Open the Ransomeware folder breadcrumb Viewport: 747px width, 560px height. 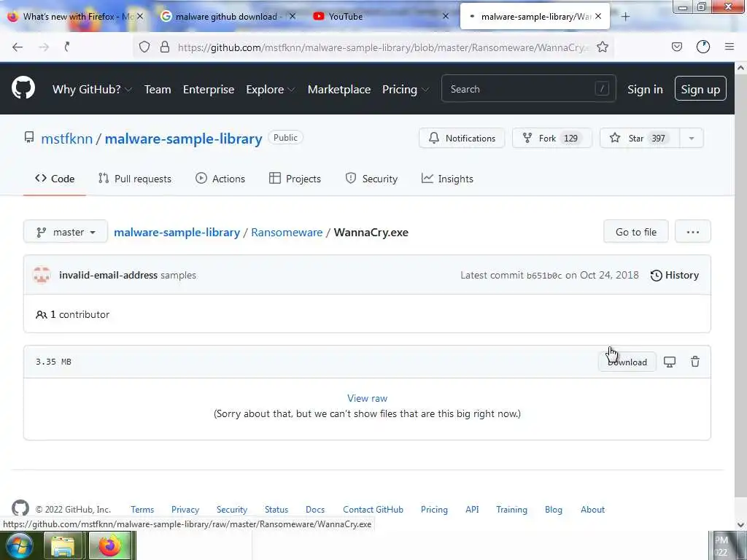287,233
